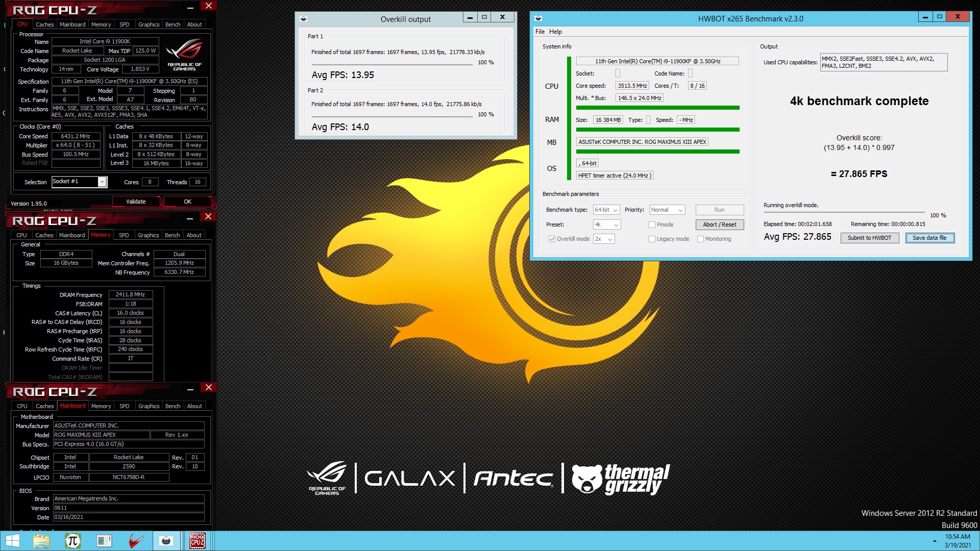Click the DRAM Frequency 2411.8 MHz value
This screenshot has width=980, height=551.
pyautogui.click(x=130, y=295)
